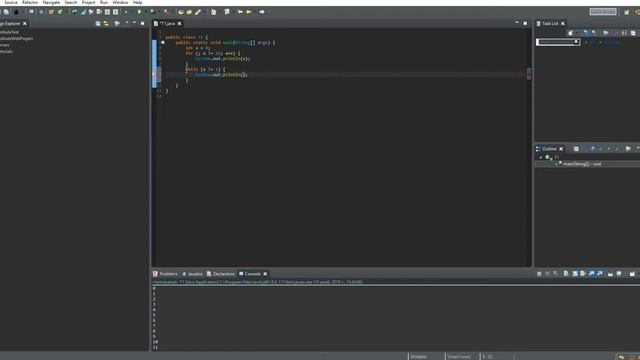The height and width of the screenshot is (360, 640).
Task: Open the Help menu
Action: (137, 2)
